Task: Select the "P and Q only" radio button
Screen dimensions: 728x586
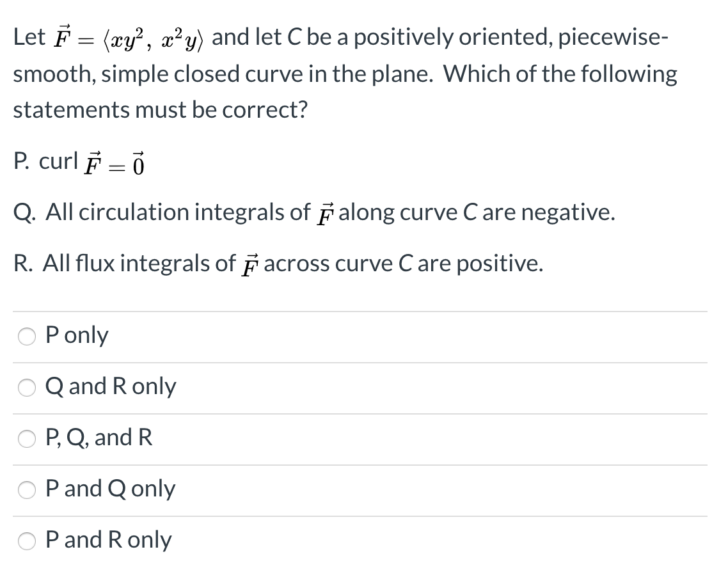Action: click(26, 489)
